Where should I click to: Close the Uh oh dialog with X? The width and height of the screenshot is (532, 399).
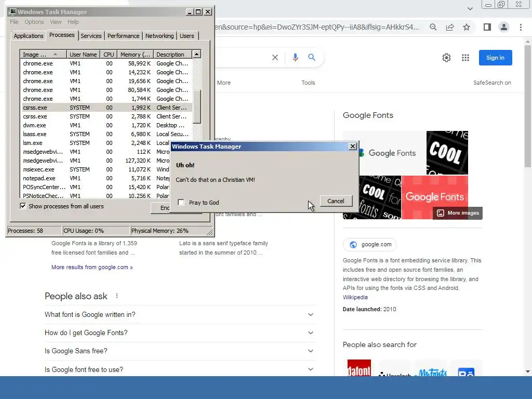(353, 146)
